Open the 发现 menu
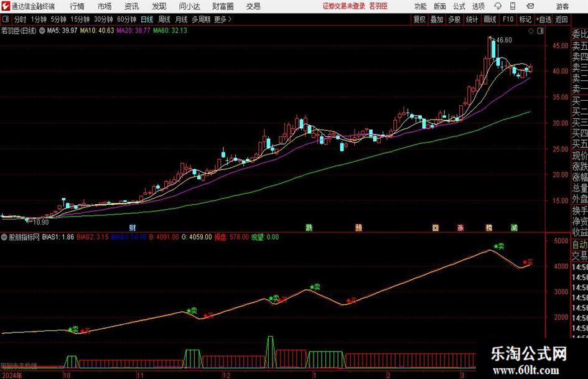The width and height of the screenshot is (588, 379). [x=159, y=6]
